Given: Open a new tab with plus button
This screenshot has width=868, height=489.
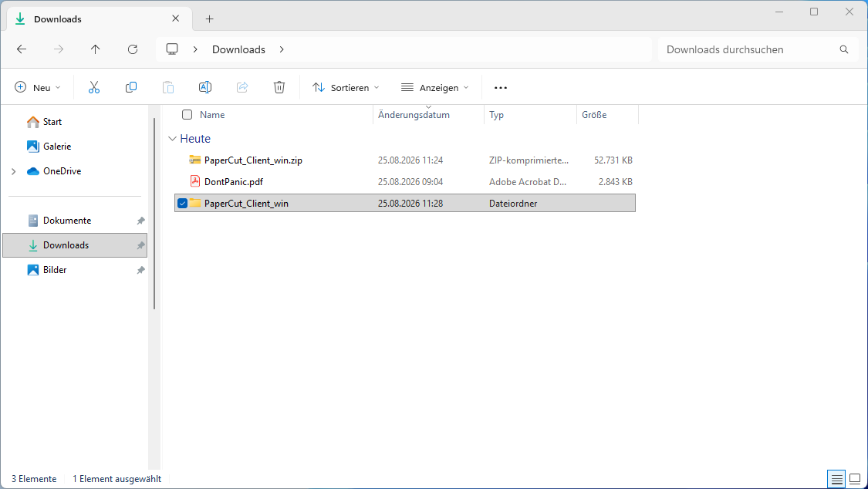Looking at the screenshot, I should [x=209, y=19].
